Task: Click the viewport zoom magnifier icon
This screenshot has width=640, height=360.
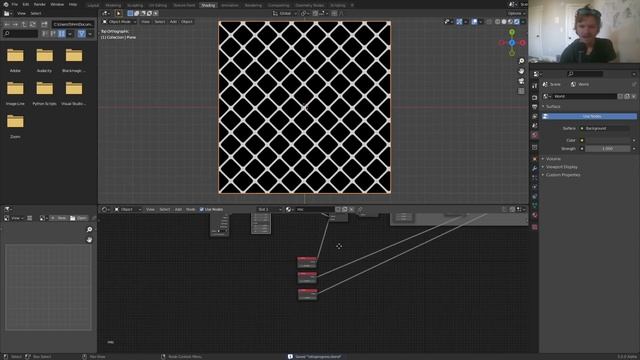Action: pyautogui.click(x=521, y=61)
